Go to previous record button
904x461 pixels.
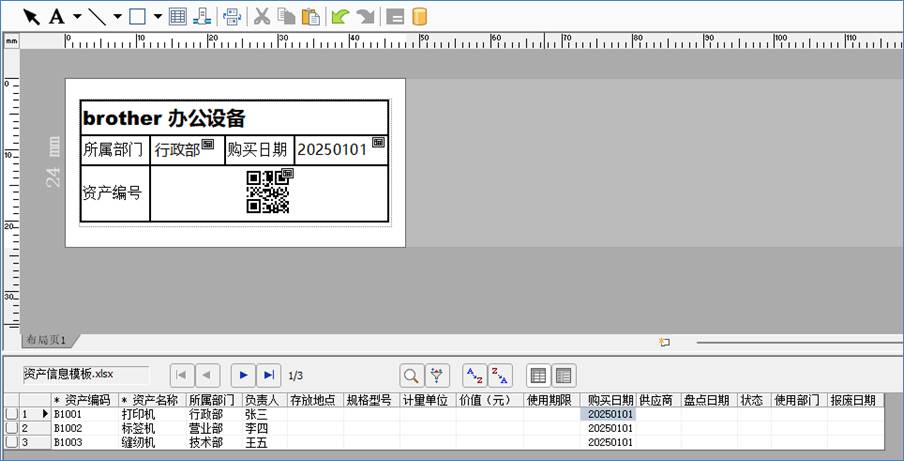pyautogui.click(x=208, y=375)
